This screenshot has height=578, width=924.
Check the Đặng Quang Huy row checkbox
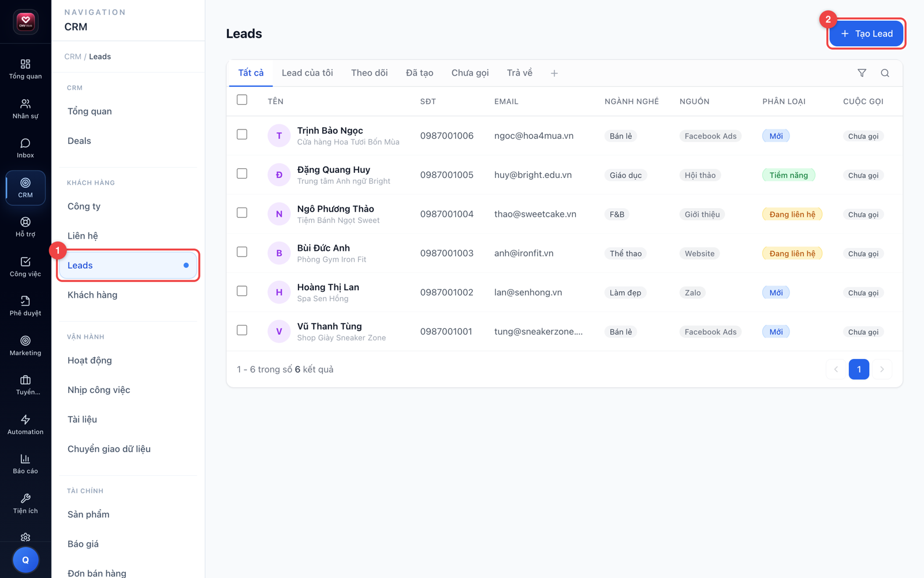pyautogui.click(x=242, y=173)
